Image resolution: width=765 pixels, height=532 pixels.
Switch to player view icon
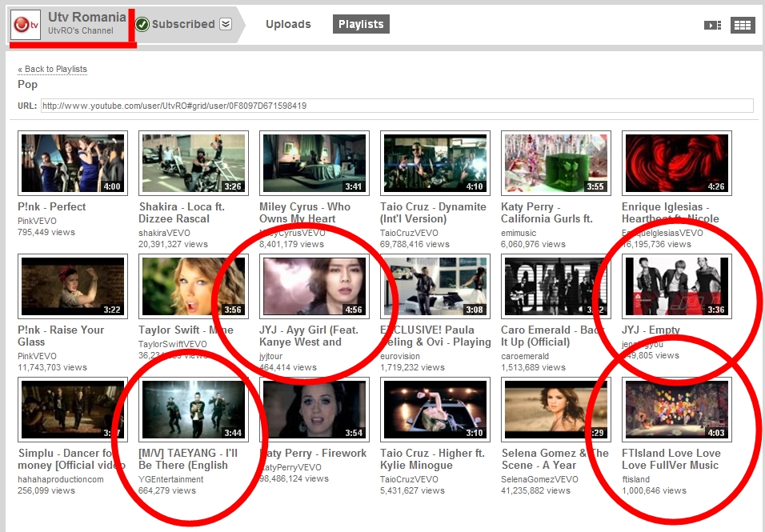coord(712,25)
